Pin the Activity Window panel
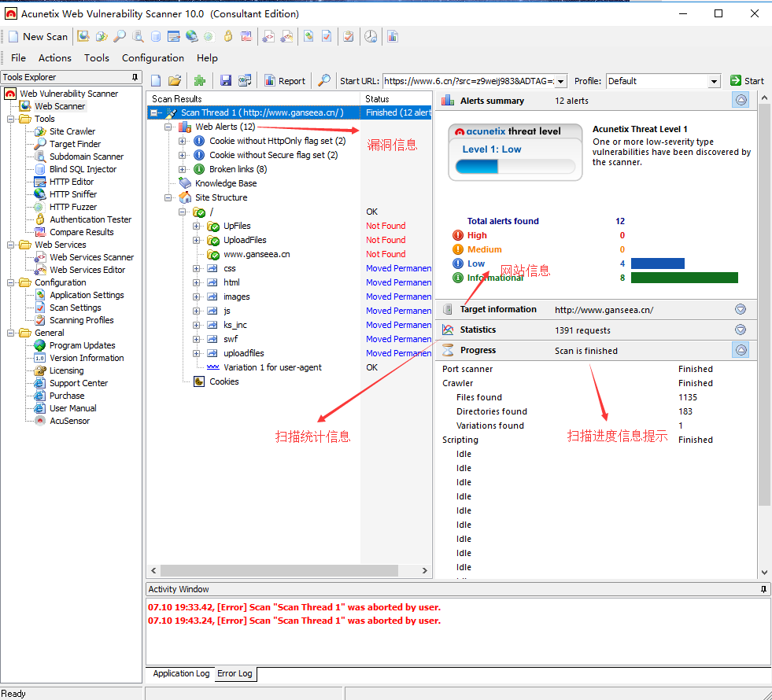This screenshot has height=700, width=772. (763, 589)
